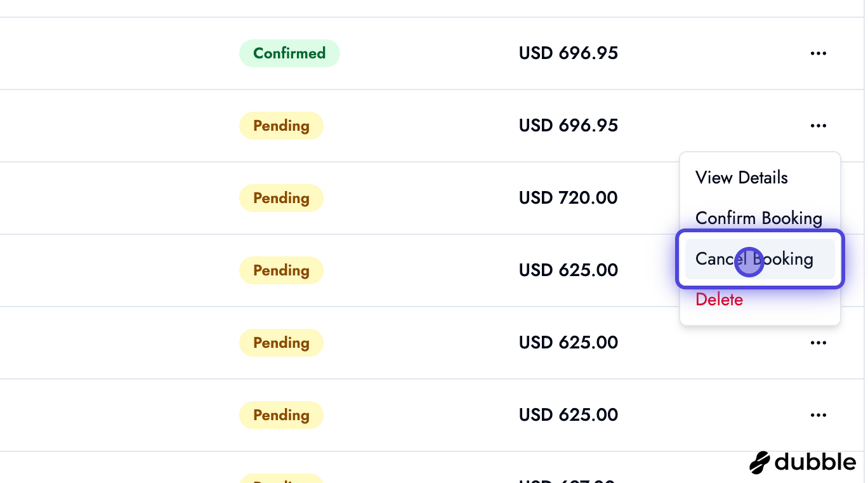
Task: Open actions menu beside the USD 625.00 pending booking
Action: pyautogui.click(x=819, y=343)
